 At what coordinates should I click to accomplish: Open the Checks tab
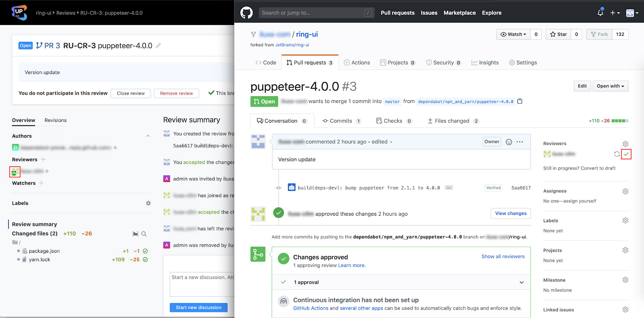pos(394,121)
